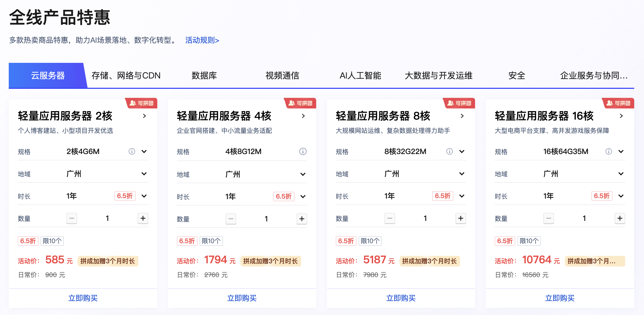
Task: Click 轻量应用服务器 2核 title
Action: 65,116
